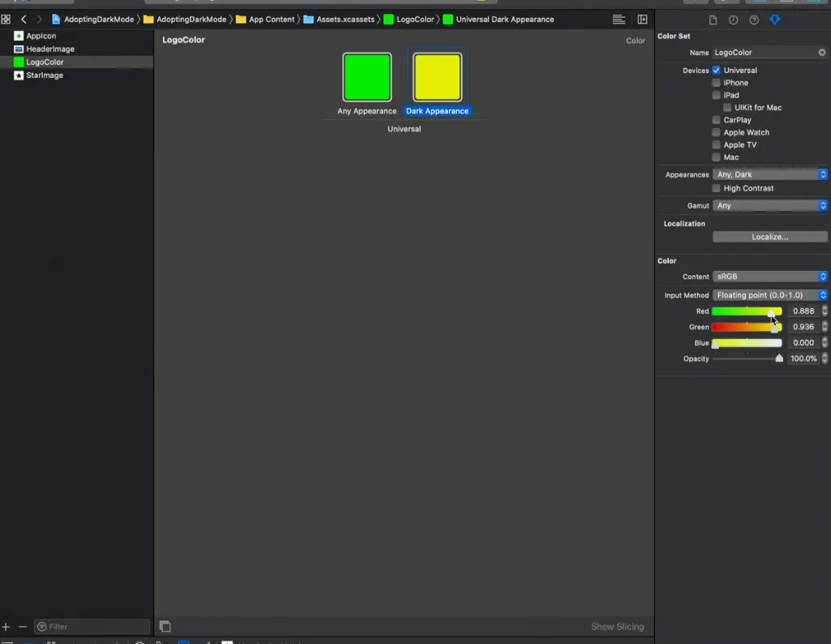
Task: Adjust the Blue color slider
Action: tap(747, 343)
